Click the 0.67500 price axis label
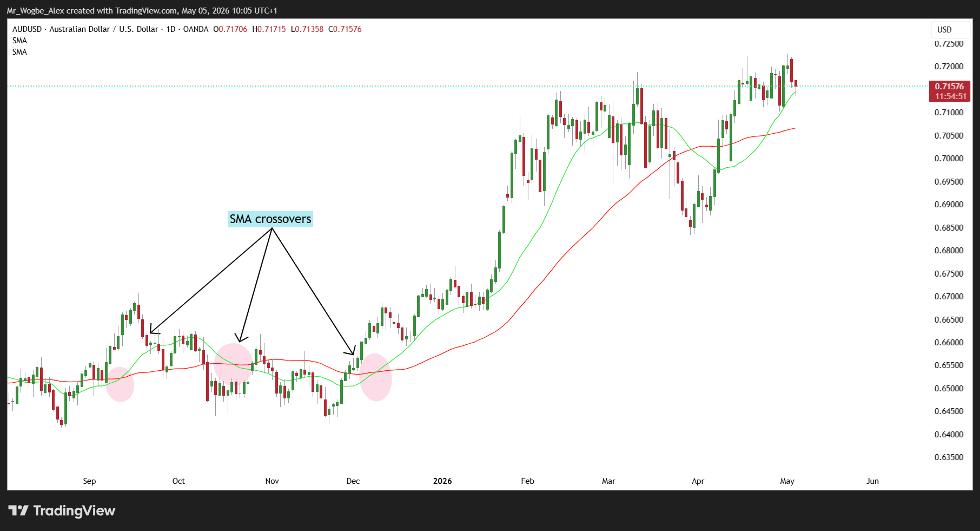Image resolution: width=980 pixels, height=531 pixels. pyautogui.click(x=949, y=274)
